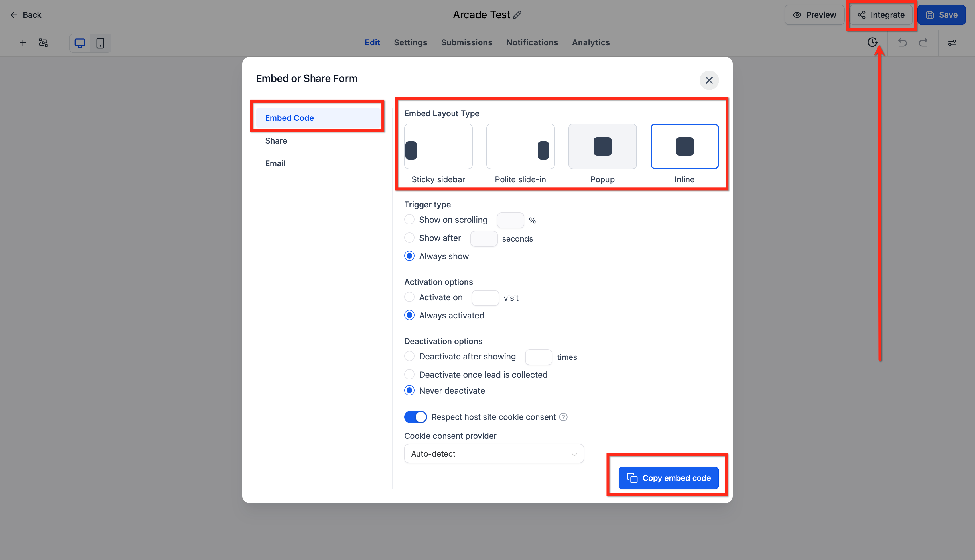Switch to the Analytics tab
Viewport: 975px width, 560px height.
point(590,42)
